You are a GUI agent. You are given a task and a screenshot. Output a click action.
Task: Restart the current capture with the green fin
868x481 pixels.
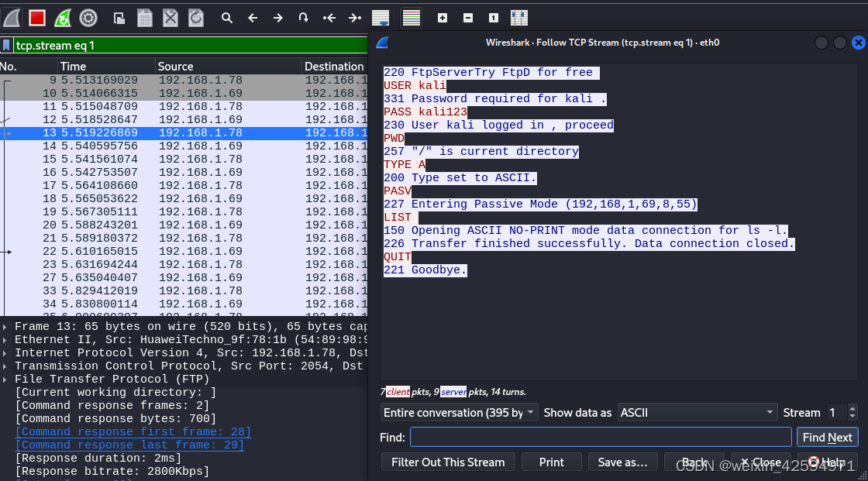63,19
